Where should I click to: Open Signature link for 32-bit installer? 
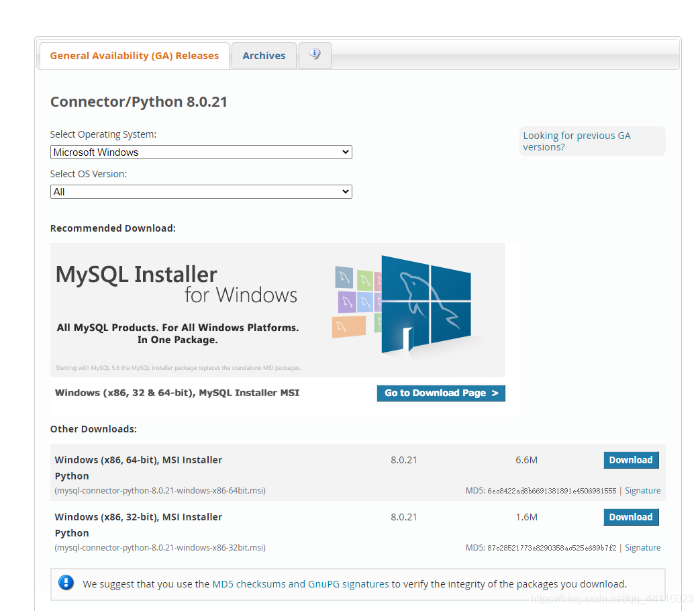coord(642,548)
